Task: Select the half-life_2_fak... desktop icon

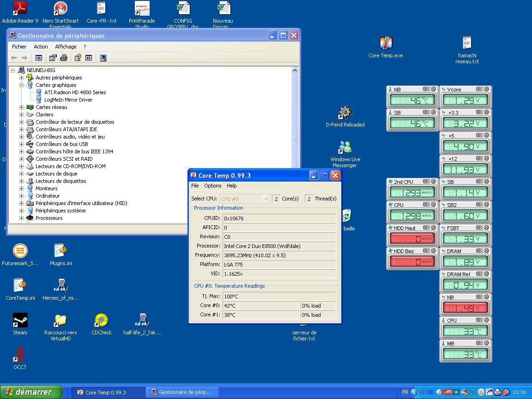Action: (x=142, y=324)
